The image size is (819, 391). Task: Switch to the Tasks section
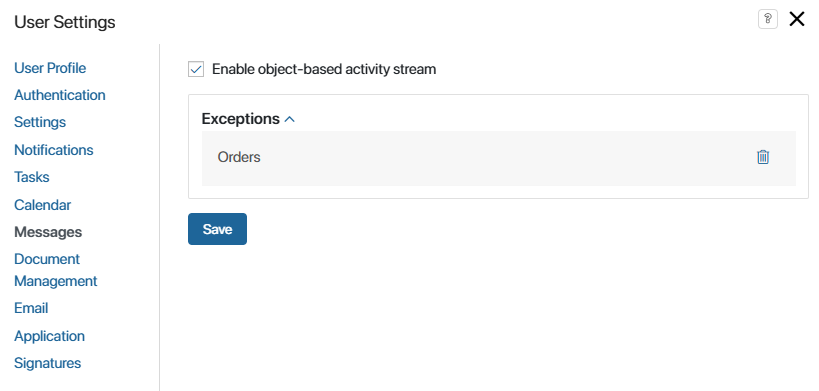click(x=31, y=177)
